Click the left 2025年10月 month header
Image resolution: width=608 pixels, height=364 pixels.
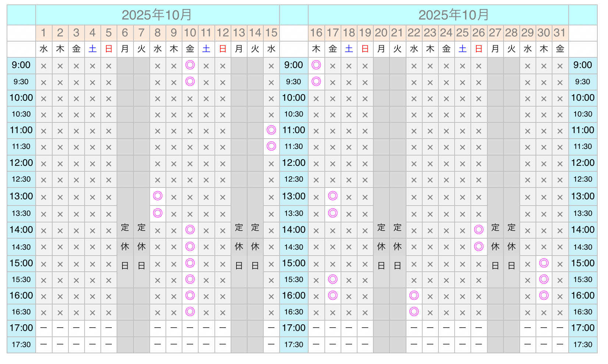(x=157, y=15)
